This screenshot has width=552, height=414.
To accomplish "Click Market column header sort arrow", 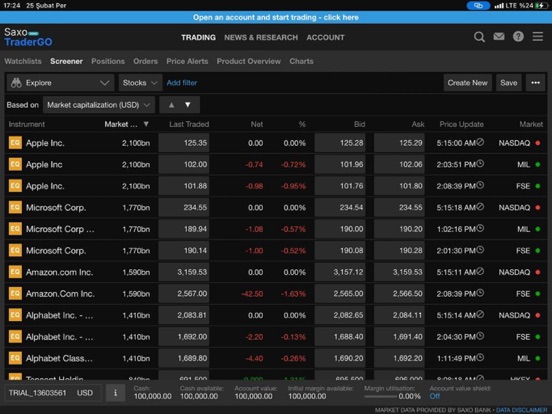I will (x=146, y=124).
